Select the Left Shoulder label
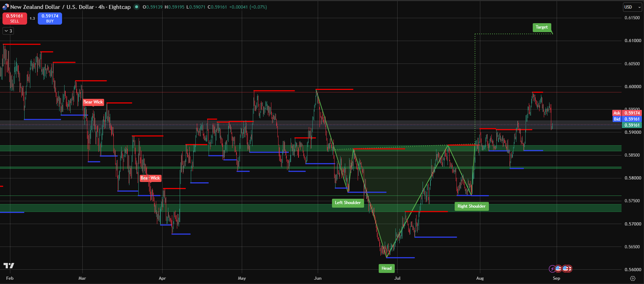This screenshot has width=644, height=284. click(348, 203)
